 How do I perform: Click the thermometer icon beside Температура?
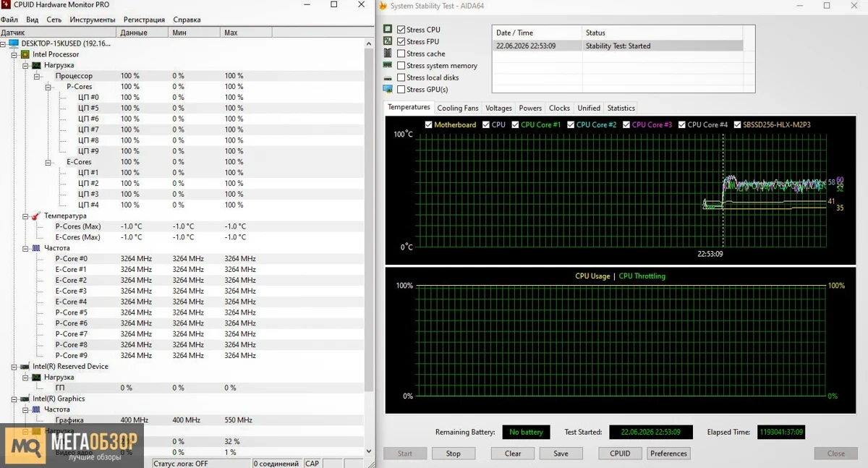pos(36,216)
